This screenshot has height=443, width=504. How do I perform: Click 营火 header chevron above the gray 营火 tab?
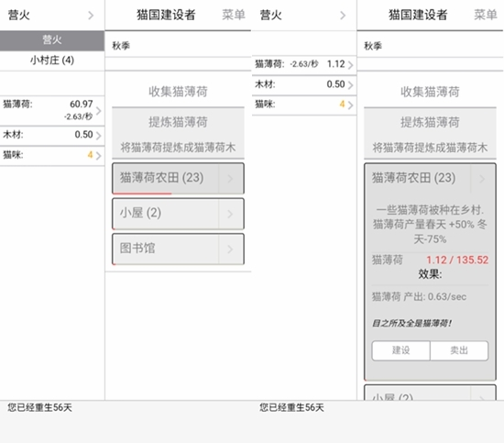pyautogui.click(x=91, y=15)
